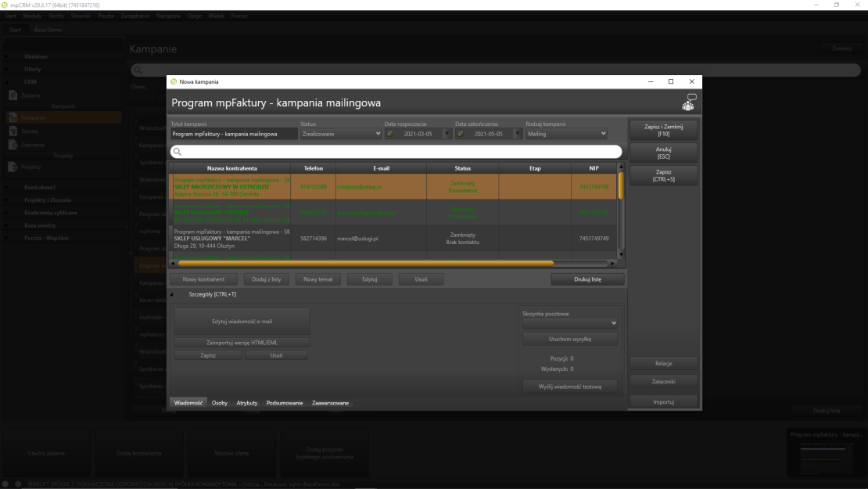This screenshot has height=489, width=868.
Task: Click Zapisz [CTRL+S] button
Action: [x=663, y=175]
